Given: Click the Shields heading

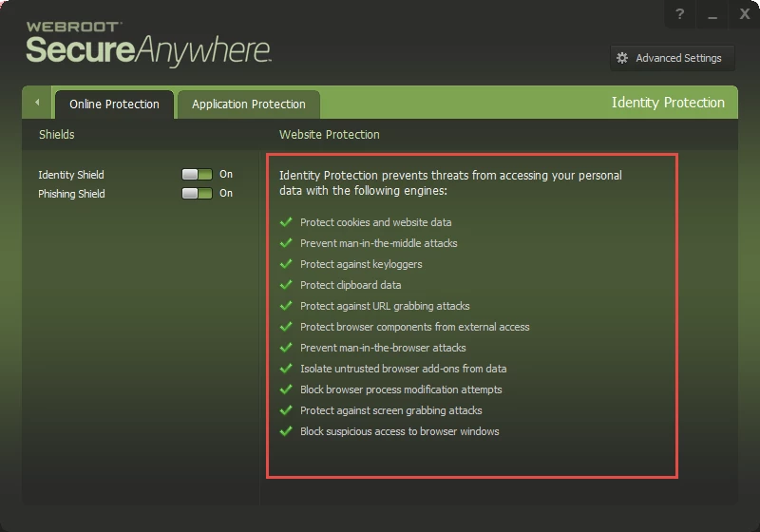Looking at the screenshot, I should click(x=57, y=135).
